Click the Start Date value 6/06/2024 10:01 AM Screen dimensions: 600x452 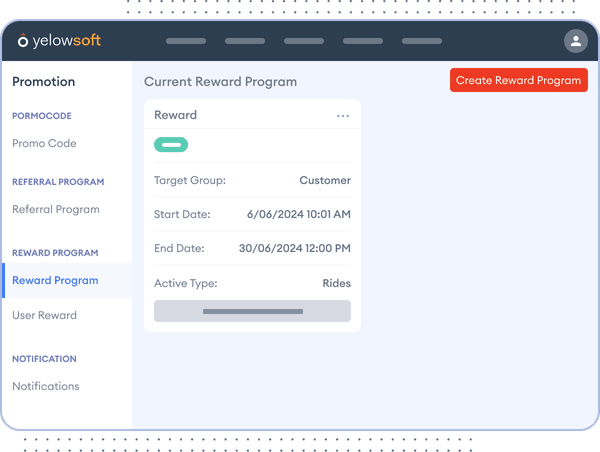[299, 215]
